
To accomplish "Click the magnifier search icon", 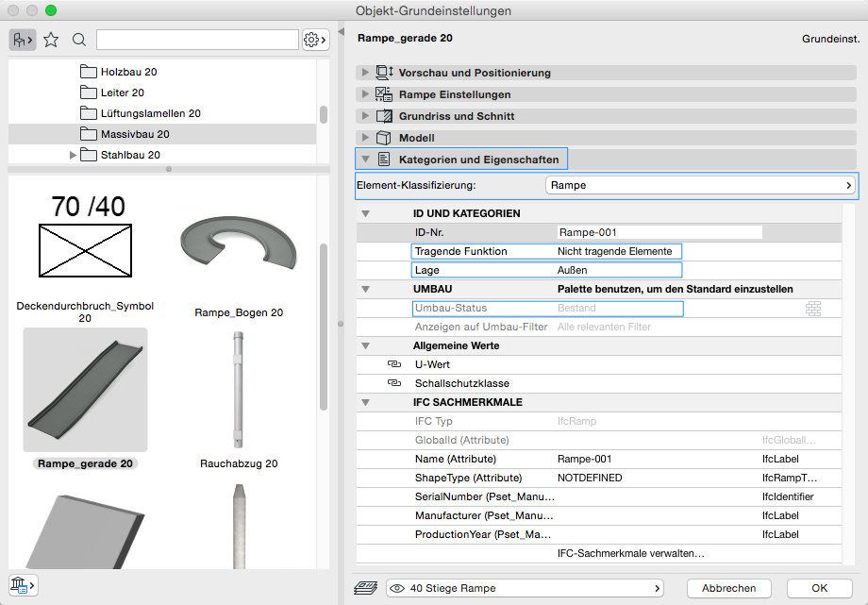I will [79, 40].
